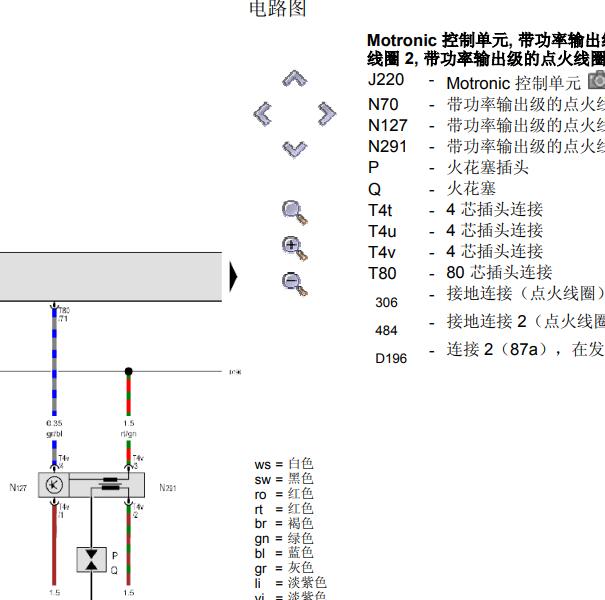Click the plain magnifier reset zoom icon

pyautogui.click(x=295, y=212)
